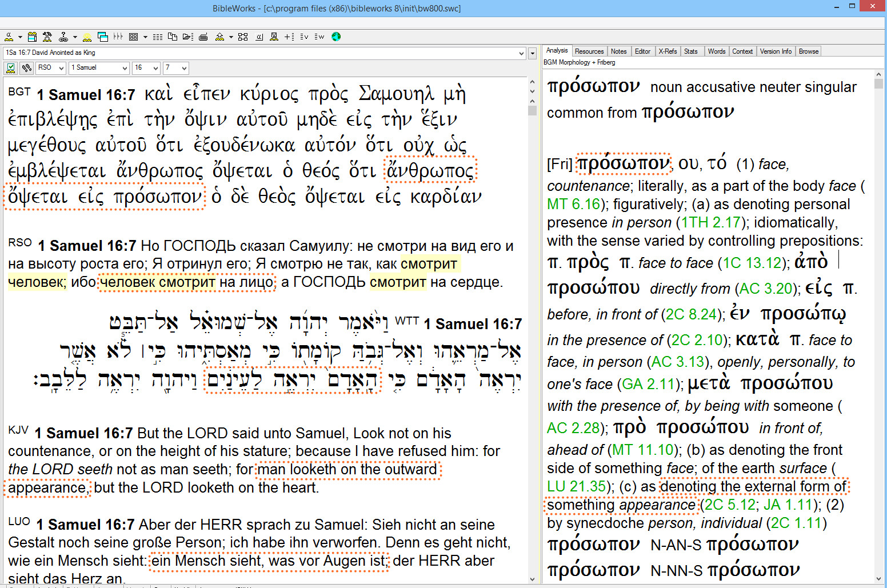
Task: Click the floppy disk save icon
Action: point(274,37)
